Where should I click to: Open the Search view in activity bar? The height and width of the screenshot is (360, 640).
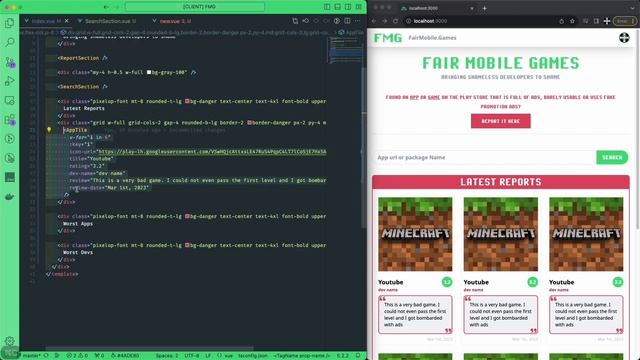(x=10, y=42)
